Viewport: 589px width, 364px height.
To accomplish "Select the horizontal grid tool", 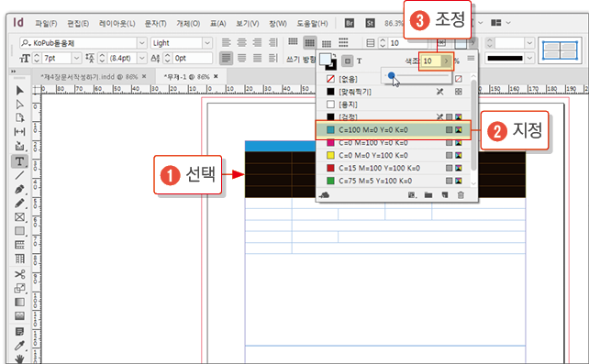I will (19, 245).
